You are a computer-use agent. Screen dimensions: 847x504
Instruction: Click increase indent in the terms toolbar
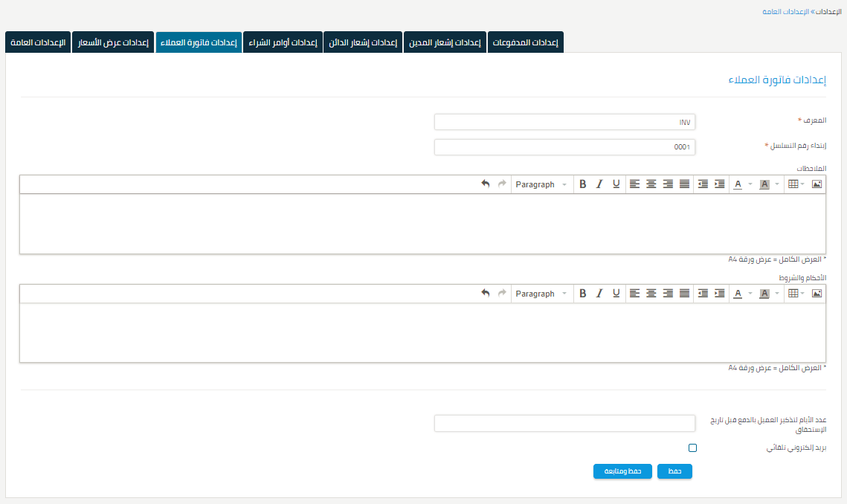coord(719,293)
